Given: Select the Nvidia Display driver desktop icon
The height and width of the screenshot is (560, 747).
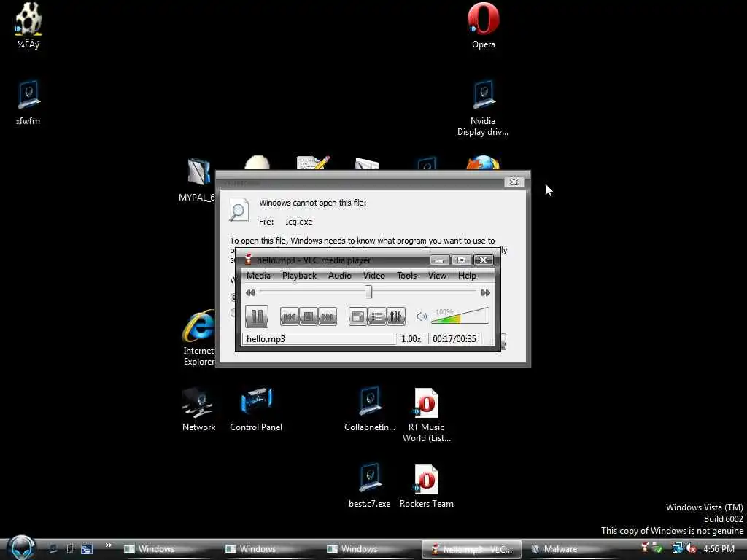Looking at the screenshot, I should coord(483,109).
